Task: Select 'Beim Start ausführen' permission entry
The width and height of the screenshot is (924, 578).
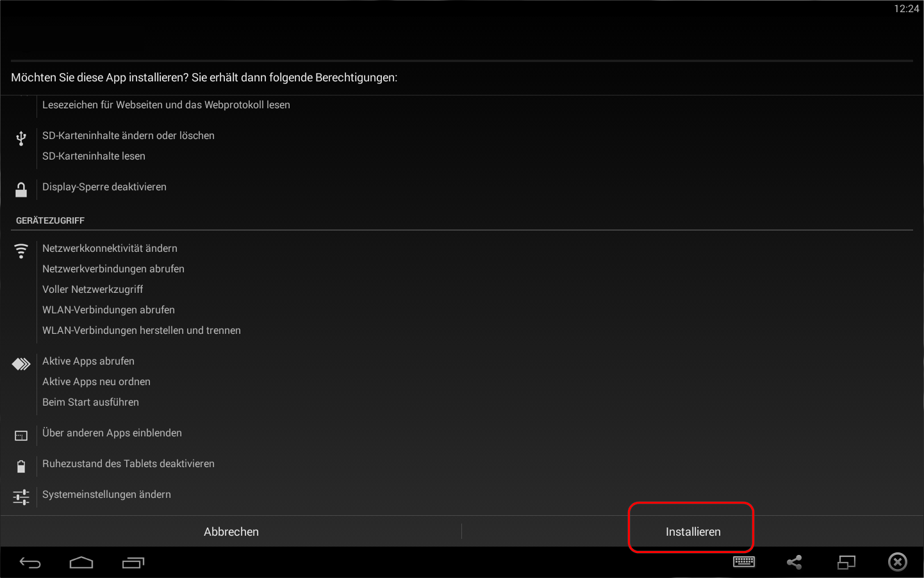Action: coord(90,402)
